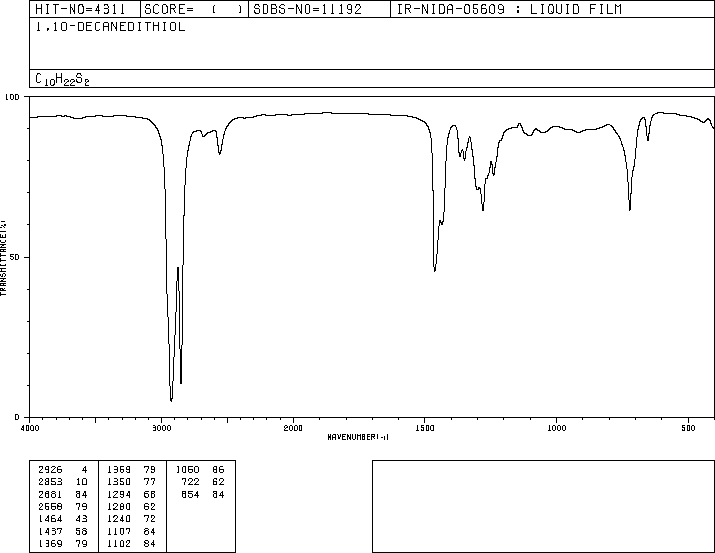715x553 pixels.
Task: Click the SCORE= header field
Action: point(194,9)
